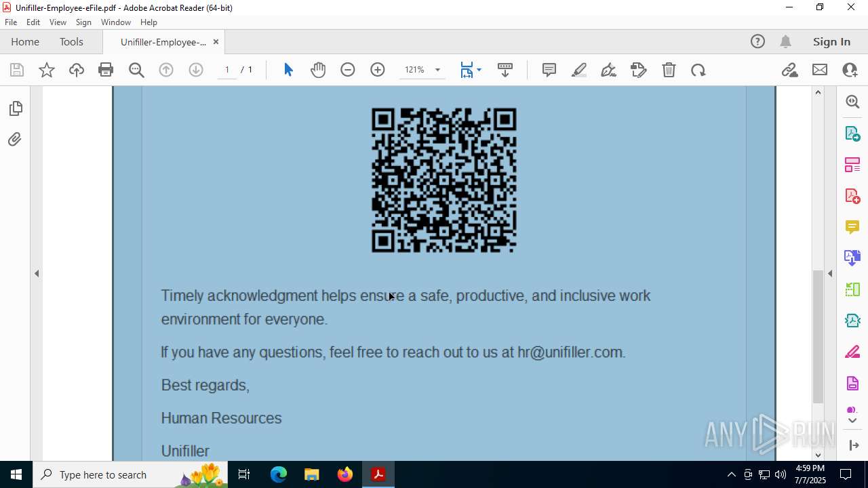Click the Sign In button
Image resolution: width=868 pixels, height=488 pixels.
click(831, 42)
